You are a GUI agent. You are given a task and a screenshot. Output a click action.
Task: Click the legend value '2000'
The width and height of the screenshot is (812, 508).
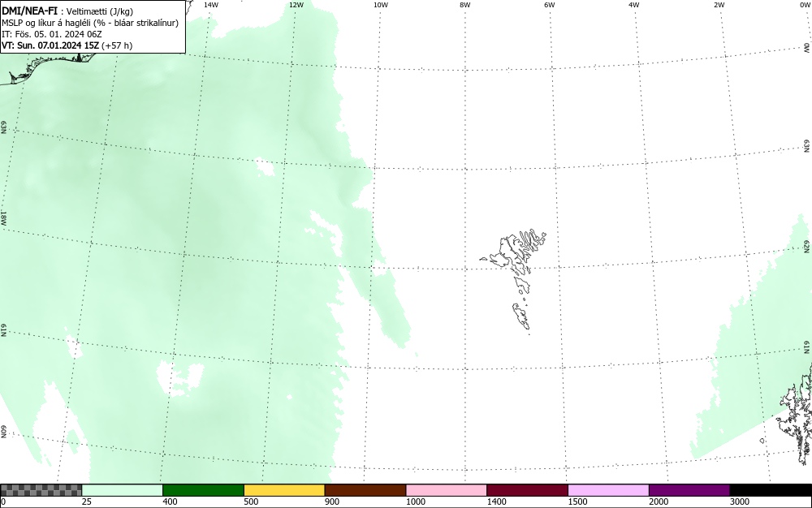659,502
